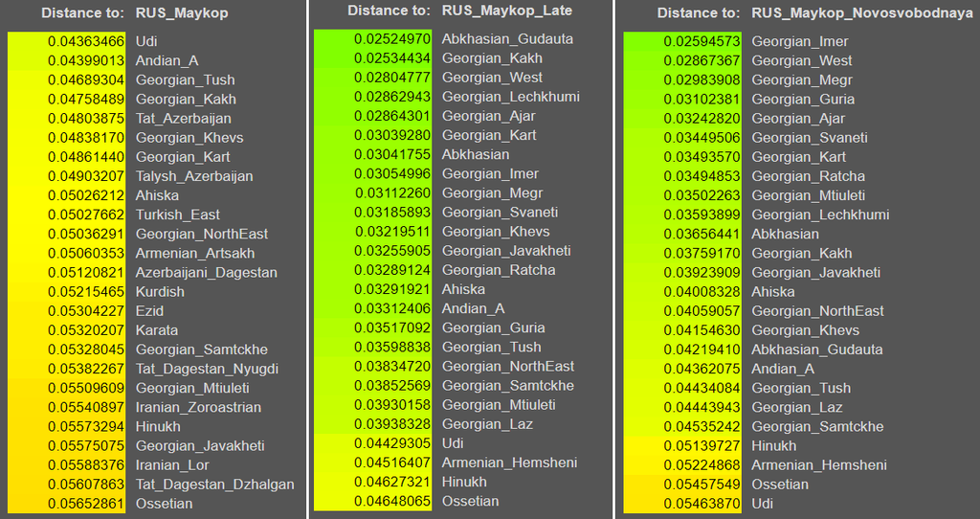
Task: Click distance value 0.04429305
Action: coord(391,443)
